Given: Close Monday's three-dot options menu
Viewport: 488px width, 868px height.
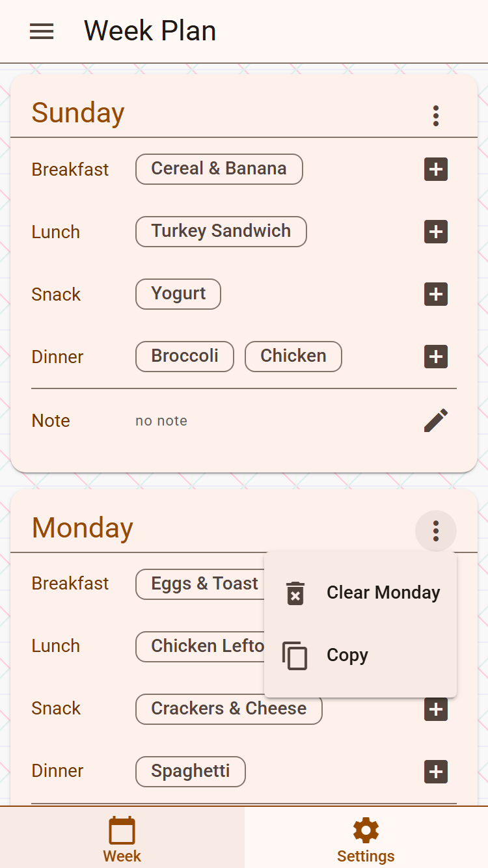Looking at the screenshot, I should [x=436, y=531].
